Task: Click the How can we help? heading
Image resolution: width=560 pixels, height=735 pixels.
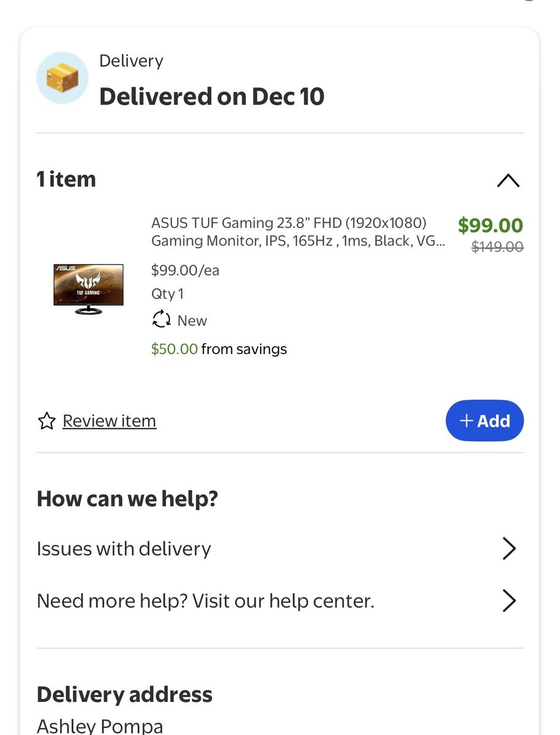Action: click(127, 499)
